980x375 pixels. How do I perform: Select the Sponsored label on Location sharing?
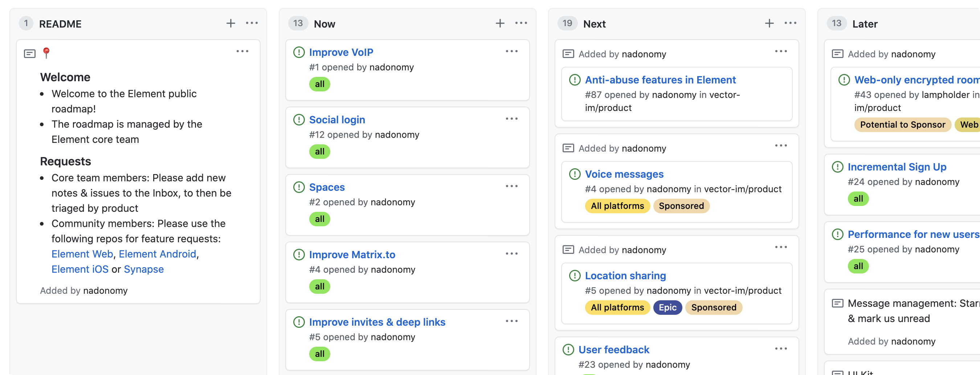point(713,308)
